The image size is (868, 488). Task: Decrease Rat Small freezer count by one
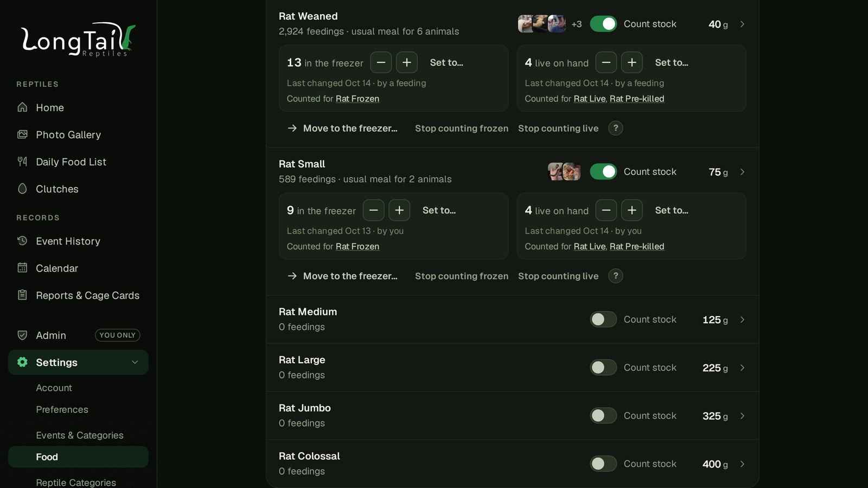pos(373,210)
